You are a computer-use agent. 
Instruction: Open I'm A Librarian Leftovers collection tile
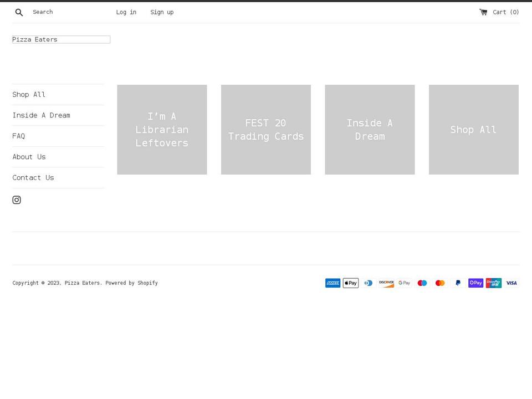pos(162,130)
